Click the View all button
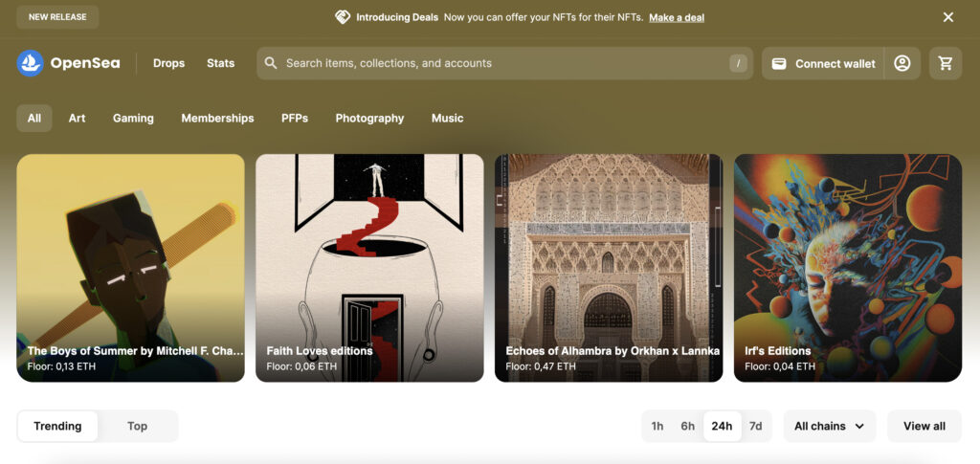The width and height of the screenshot is (980, 464). [924, 426]
